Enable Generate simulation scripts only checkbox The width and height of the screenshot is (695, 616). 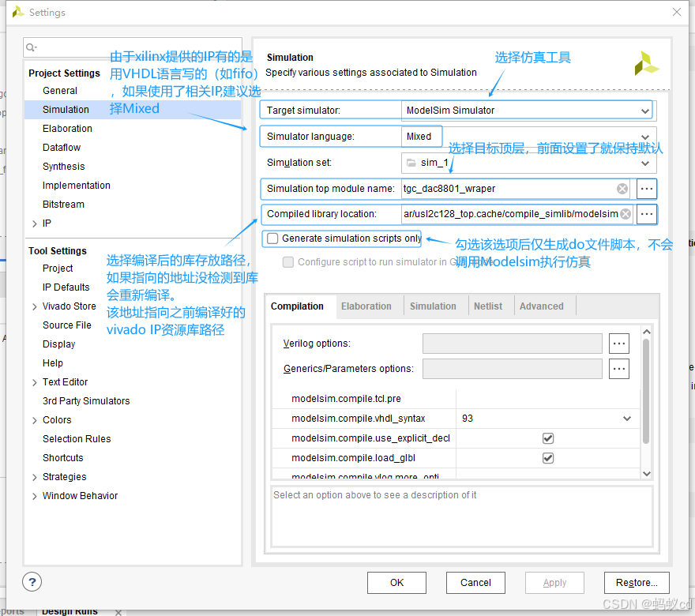(x=273, y=239)
